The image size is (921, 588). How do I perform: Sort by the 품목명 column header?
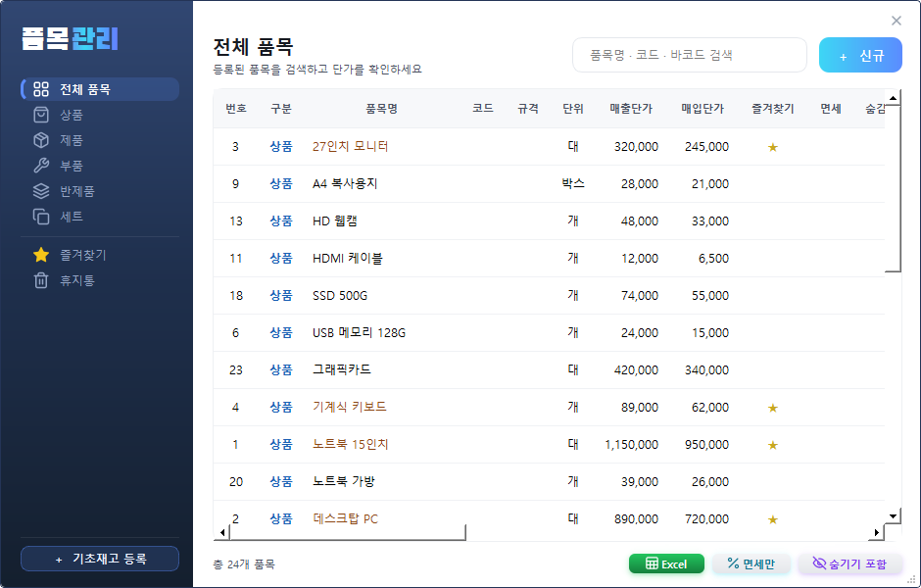[382, 109]
